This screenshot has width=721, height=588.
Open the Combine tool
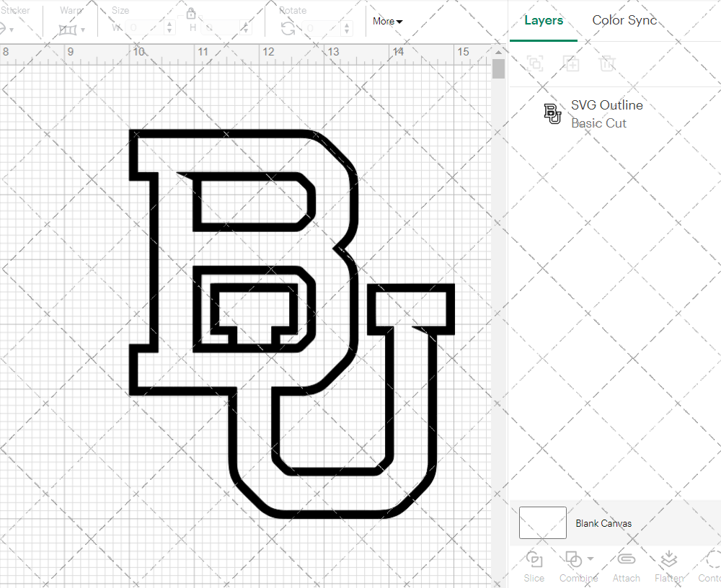[x=574, y=566]
